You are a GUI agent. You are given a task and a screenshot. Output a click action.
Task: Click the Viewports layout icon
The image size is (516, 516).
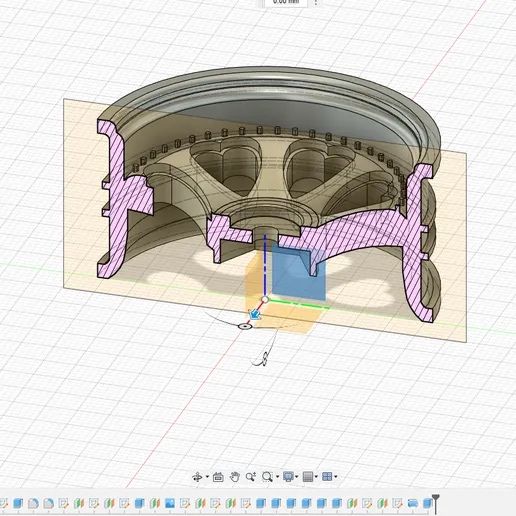pos(327,477)
